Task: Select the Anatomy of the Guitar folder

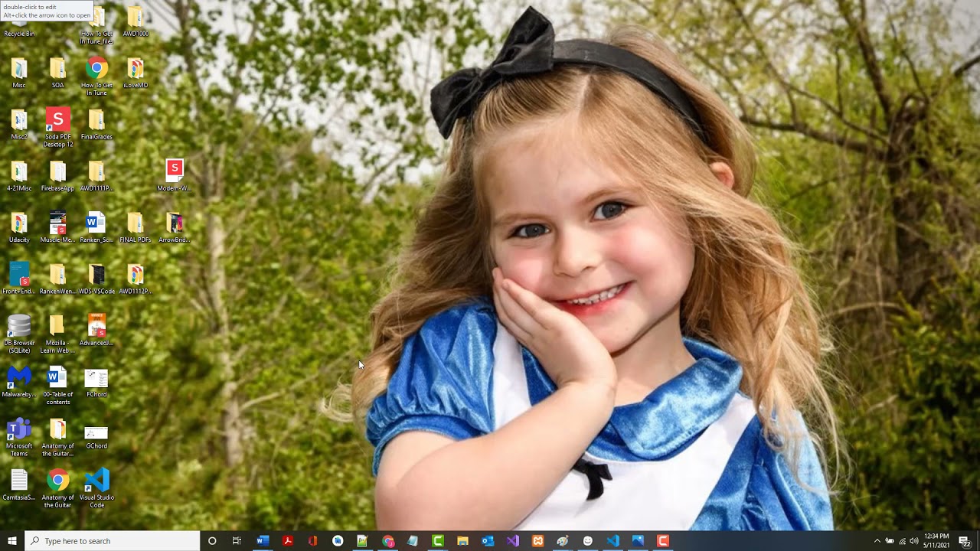Action: click(57, 437)
